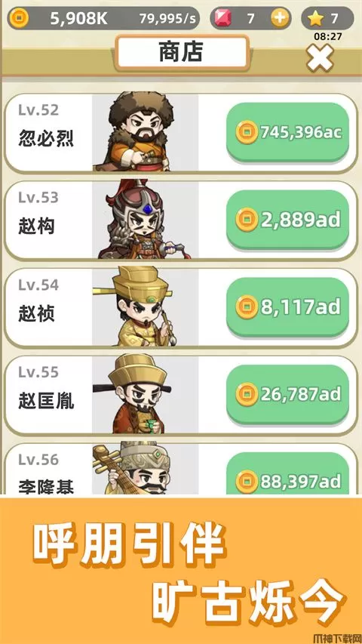Add gems with the yellow plus button
Viewport: 362px width, 644px height.
click(x=281, y=18)
